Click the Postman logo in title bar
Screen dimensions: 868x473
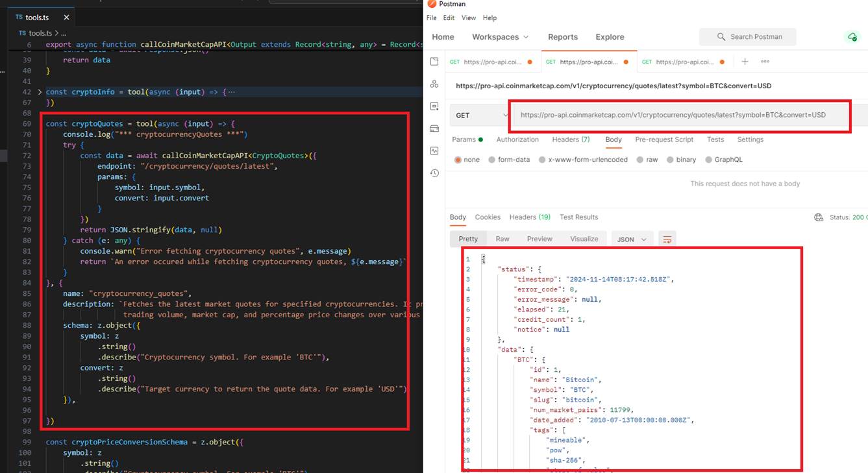[x=432, y=4]
